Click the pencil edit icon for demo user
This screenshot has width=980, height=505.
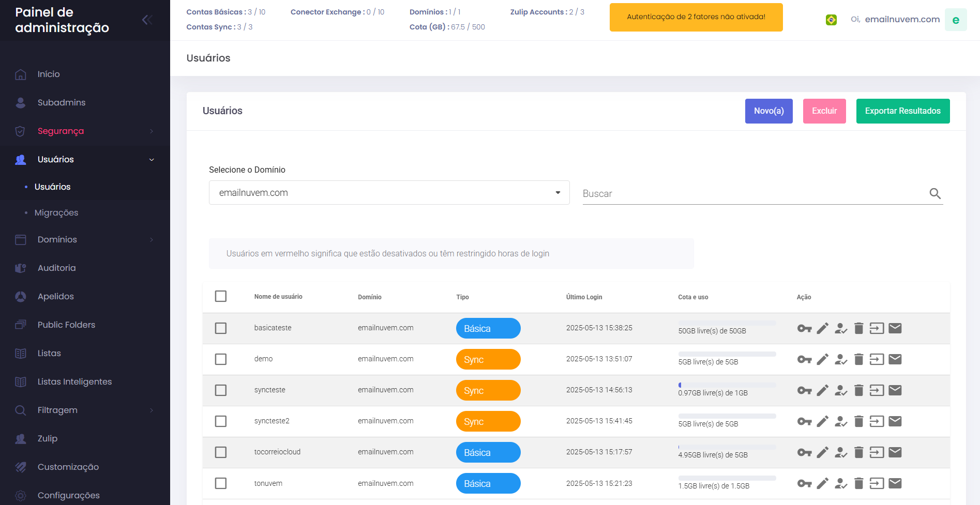[x=822, y=359]
